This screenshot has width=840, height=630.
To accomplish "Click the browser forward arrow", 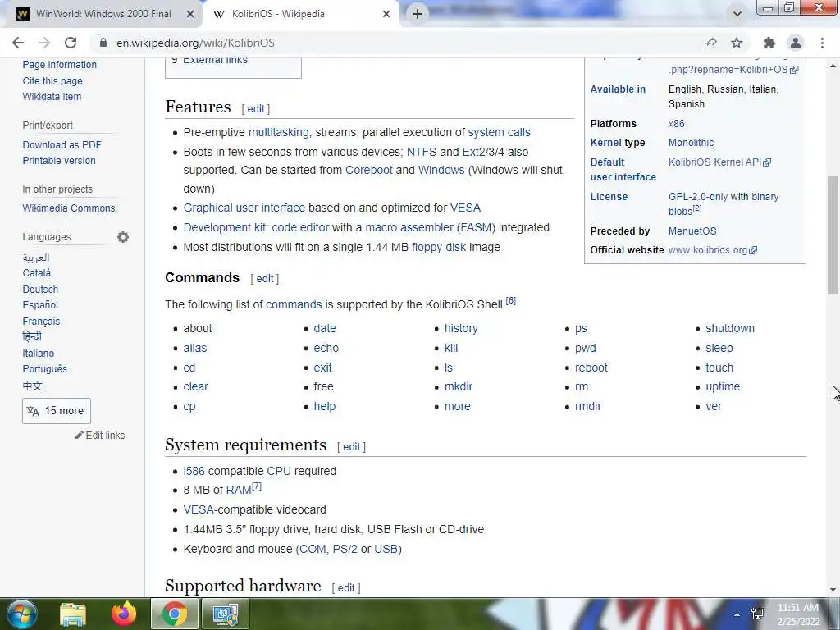I will pos(44,43).
